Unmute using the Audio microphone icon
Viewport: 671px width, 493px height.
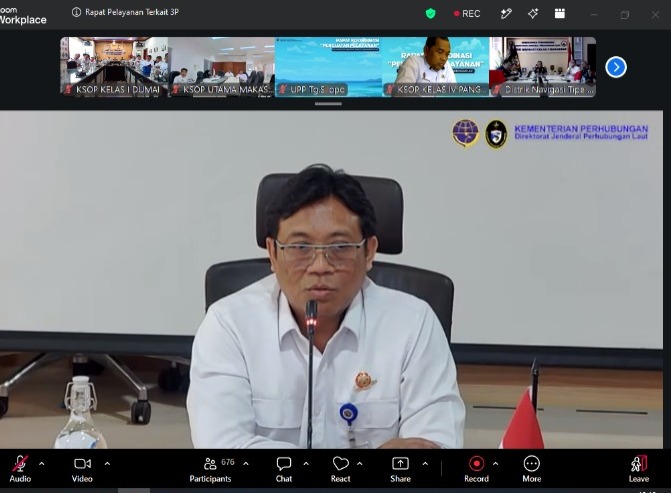[x=20, y=464]
